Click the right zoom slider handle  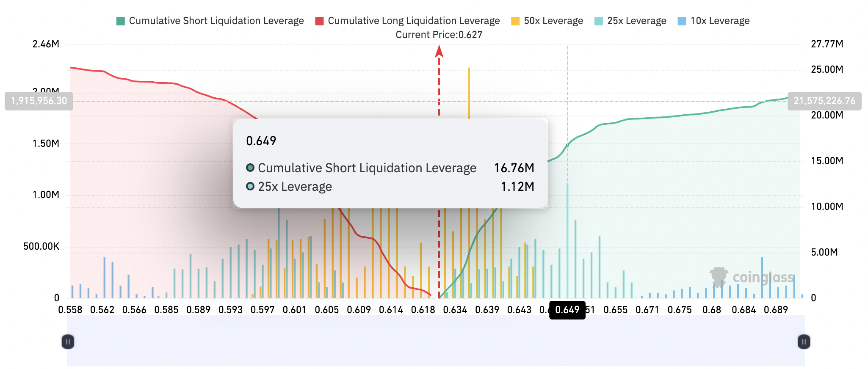[804, 341]
